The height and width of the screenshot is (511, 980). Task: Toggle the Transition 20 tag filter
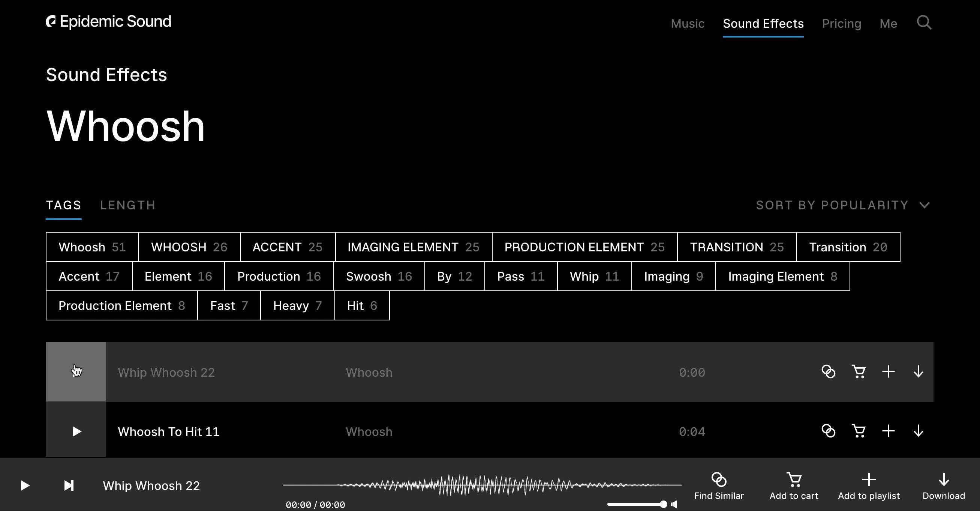[848, 247]
